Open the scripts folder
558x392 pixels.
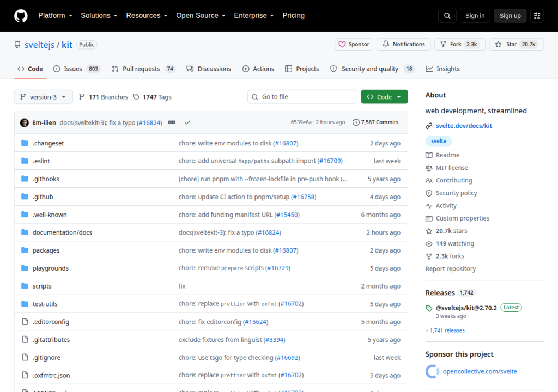click(42, 286)
